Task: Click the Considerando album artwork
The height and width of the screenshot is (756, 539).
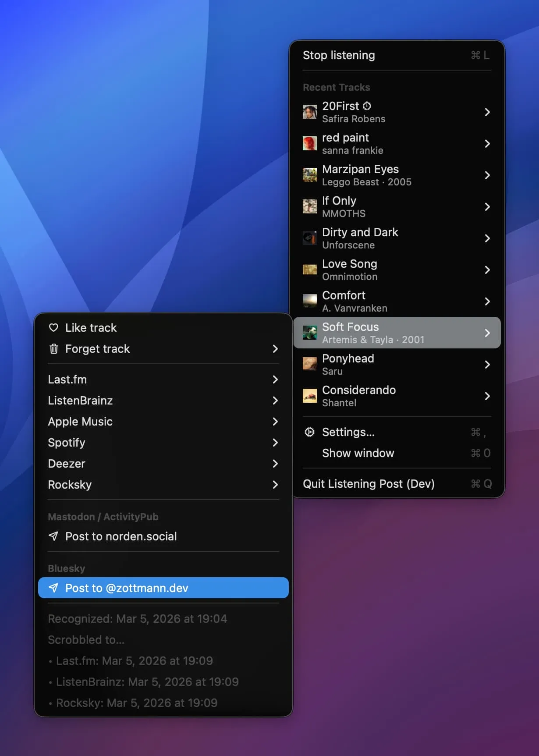Action: click(310, 396)
